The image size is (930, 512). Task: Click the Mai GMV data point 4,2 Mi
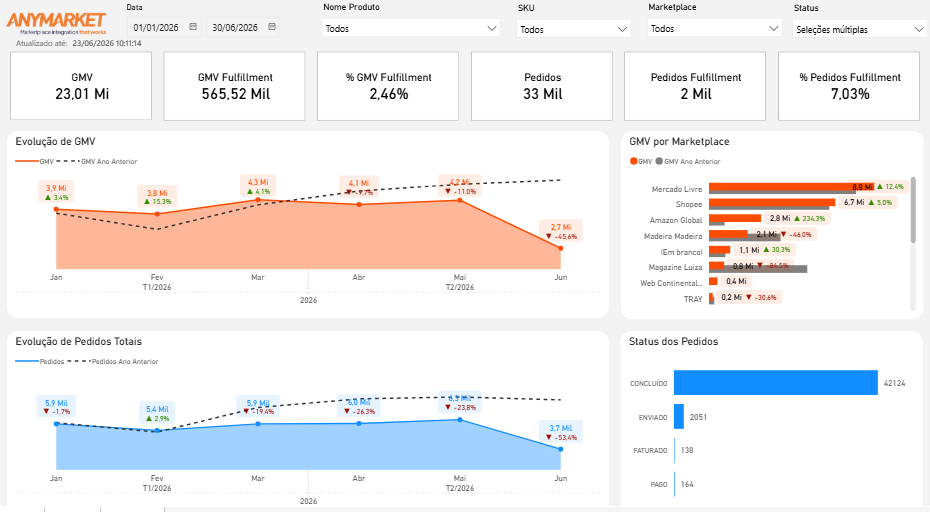[x=460, y=201]
